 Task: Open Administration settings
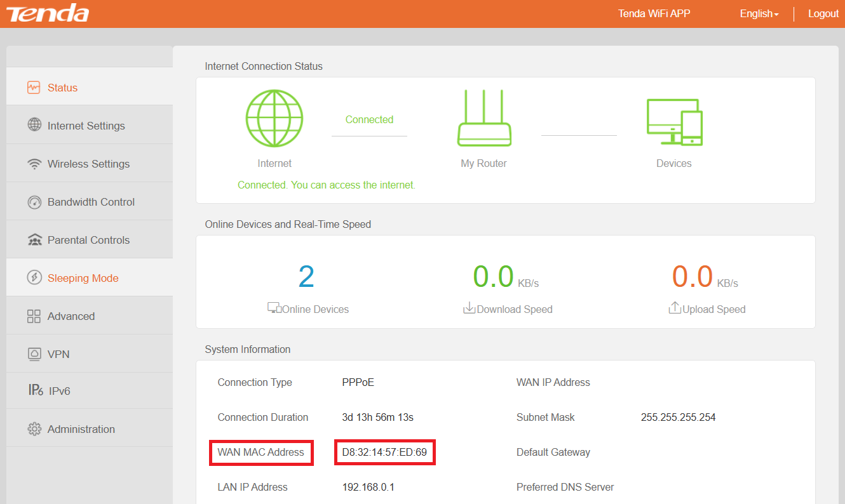(90, 429)
